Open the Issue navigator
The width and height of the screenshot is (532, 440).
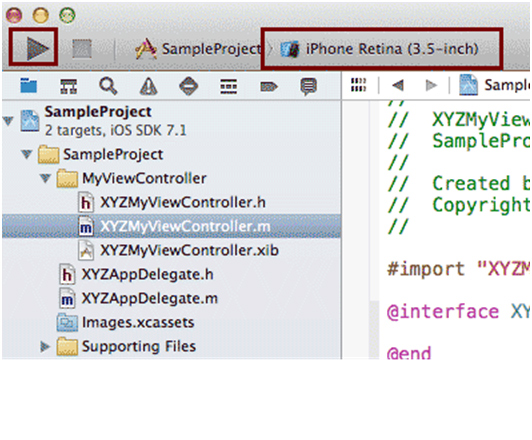point(149,86)
